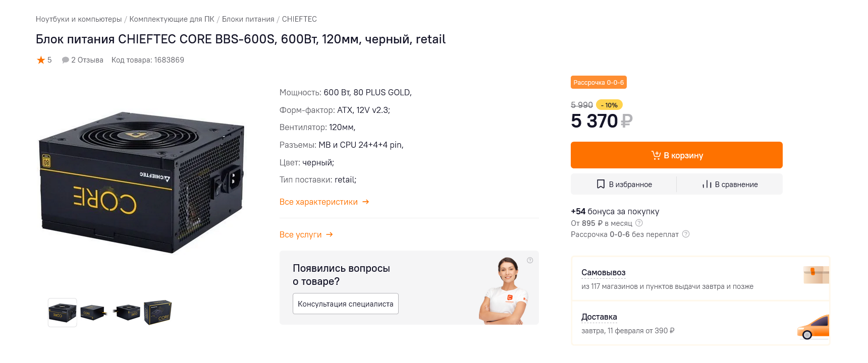Image resolution: width=868 pixels, height=363 pixels.
Task: Toggle В сравнение to compare product
Action: [x=730, y=185]
